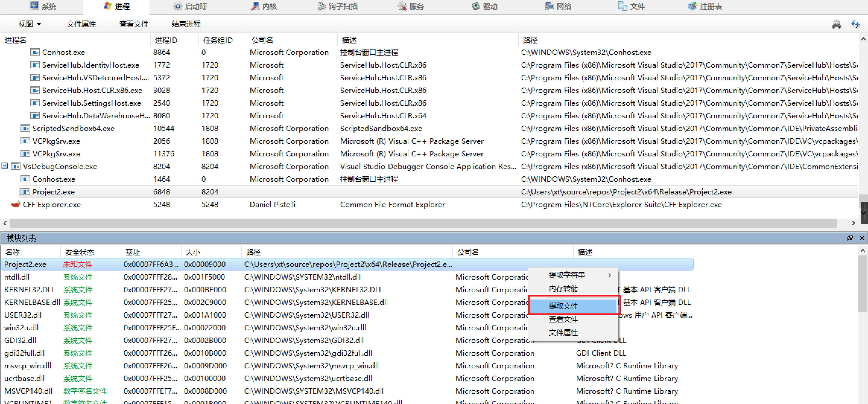This screenshot has height=404, width=868.
Task: Sort modules by the 安全状态 column header
Action: (91, 252)
